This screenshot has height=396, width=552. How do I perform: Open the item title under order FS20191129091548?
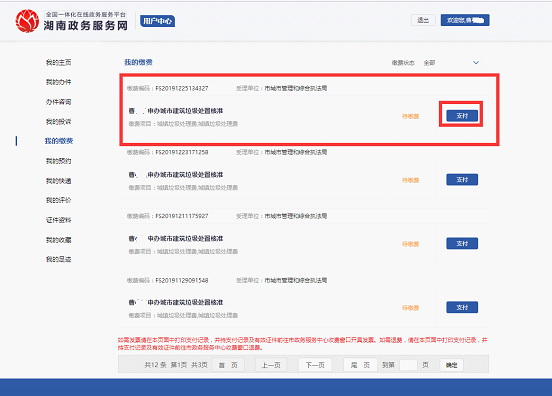click(176, 302)
